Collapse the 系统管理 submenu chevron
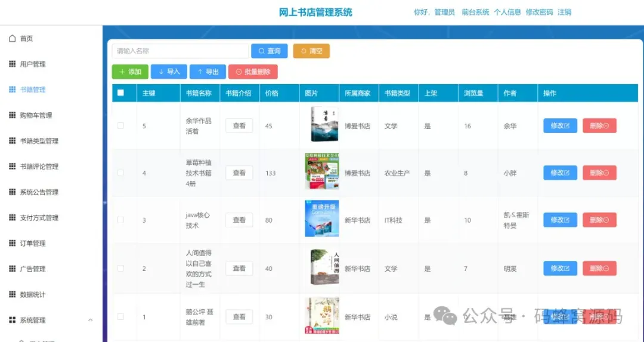Viewport: 644px width, 342px height. pyautogui.click(x=91, y=320)
